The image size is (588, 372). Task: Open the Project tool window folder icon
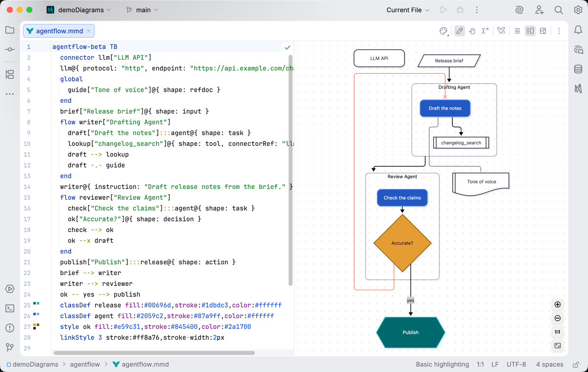click(x=10, y=30)
